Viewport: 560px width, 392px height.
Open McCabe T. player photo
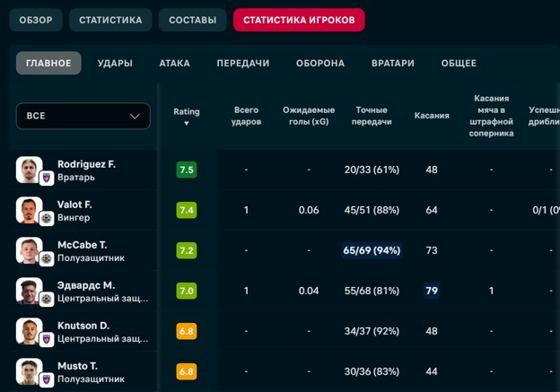coord(29,250)
